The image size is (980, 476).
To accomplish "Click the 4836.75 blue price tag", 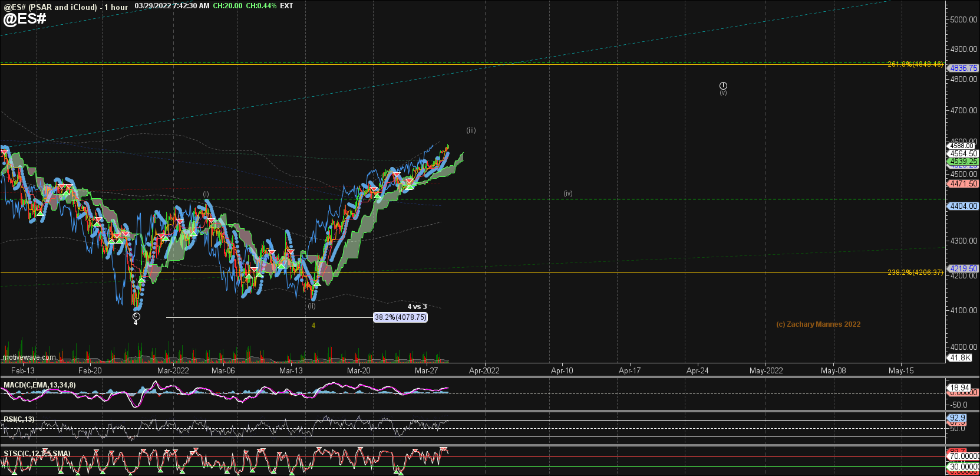I will click(x=963, y=68).
